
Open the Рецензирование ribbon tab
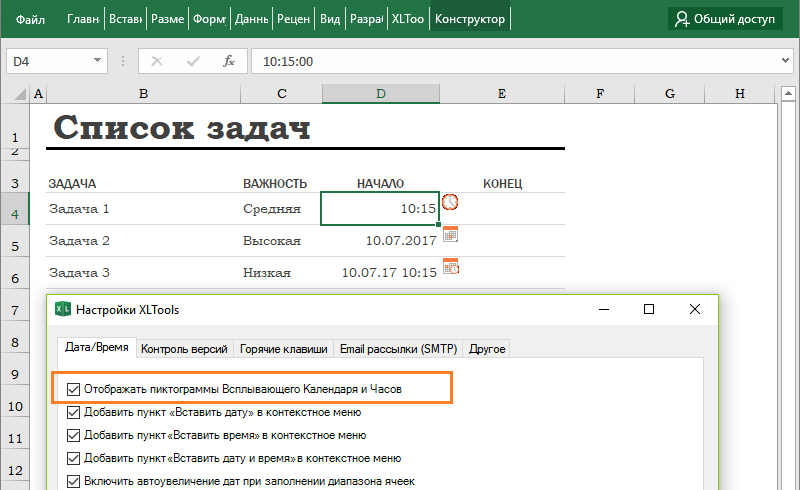point(293,19)
